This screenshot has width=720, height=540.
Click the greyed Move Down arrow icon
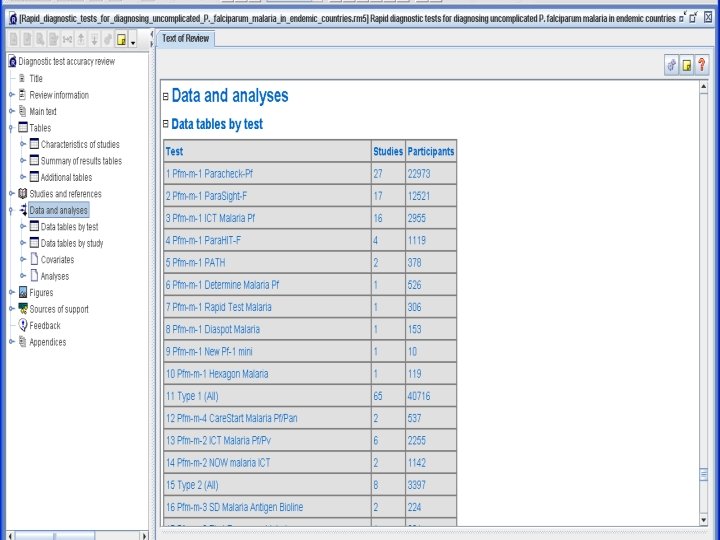coord(94,40)
